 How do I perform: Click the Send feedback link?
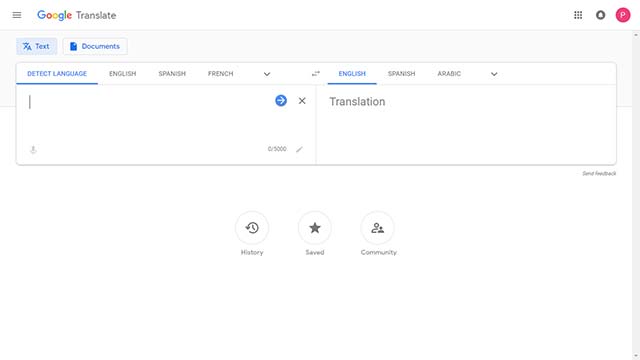[x=599, y=173]
